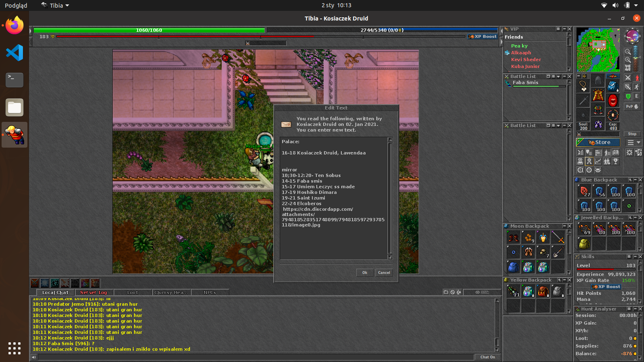
Task: Select the red rune stack of 27
Action: pyautogui.click(x=584, y=191)
